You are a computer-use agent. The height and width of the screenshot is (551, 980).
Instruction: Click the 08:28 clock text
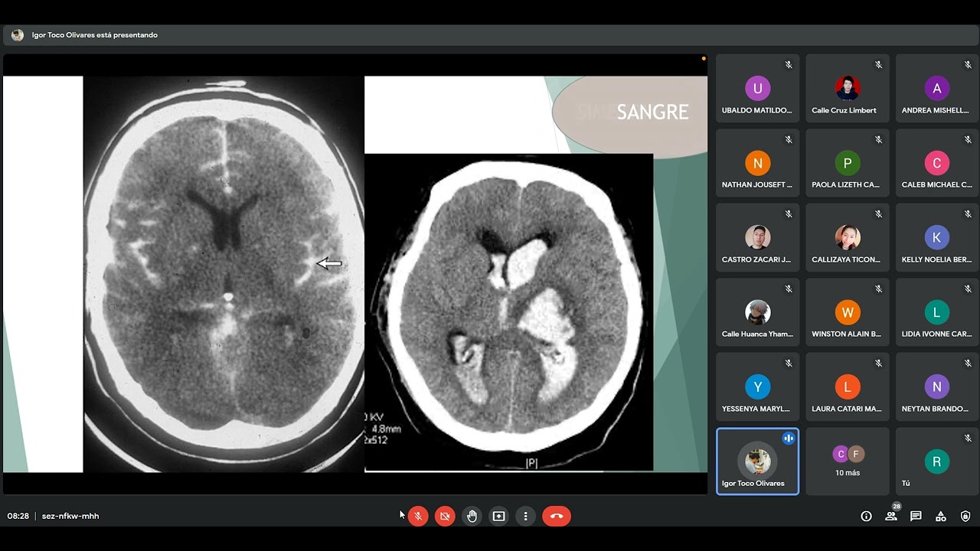click(x=18, y=516)
